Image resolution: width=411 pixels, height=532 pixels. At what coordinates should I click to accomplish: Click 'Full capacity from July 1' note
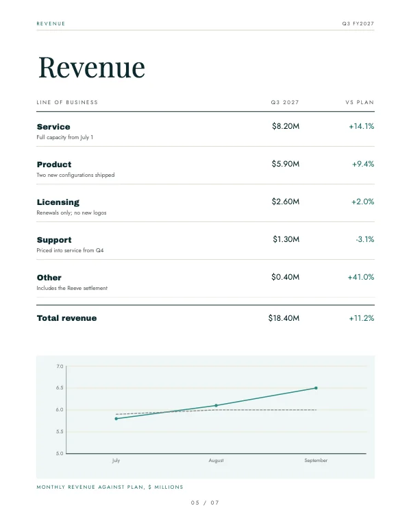(x=65, y=137)
